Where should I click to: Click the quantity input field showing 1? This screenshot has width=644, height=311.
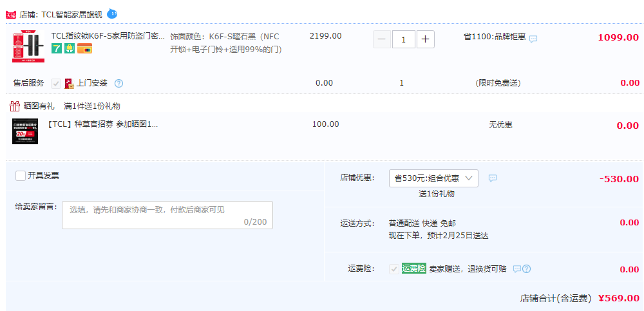click(x=403, y=39)
